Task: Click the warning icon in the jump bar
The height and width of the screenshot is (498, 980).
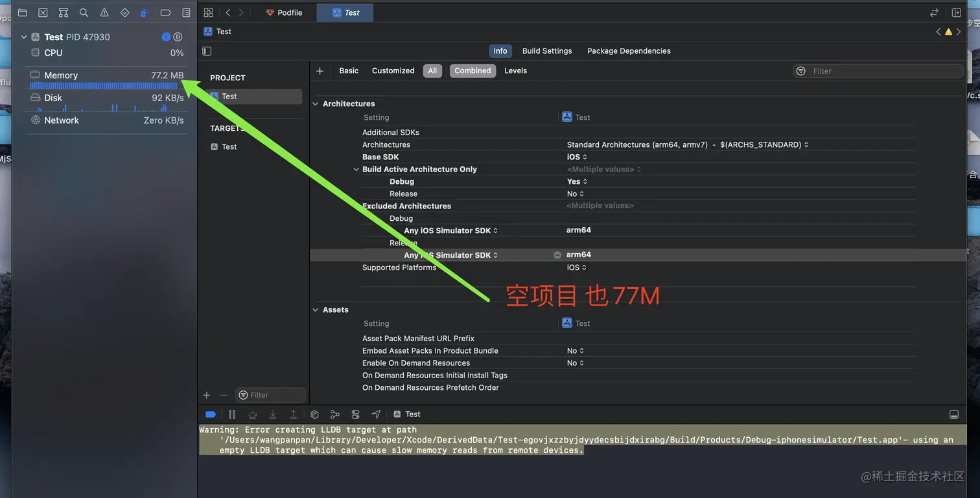Action: click(948, 31)
